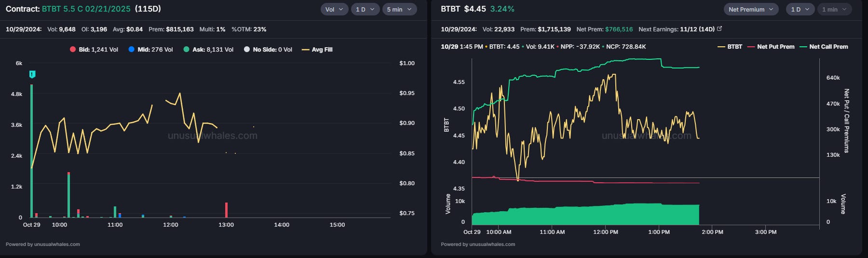Click the teal alert flag marker on chart
868x258 pixels.
[32, 74]
